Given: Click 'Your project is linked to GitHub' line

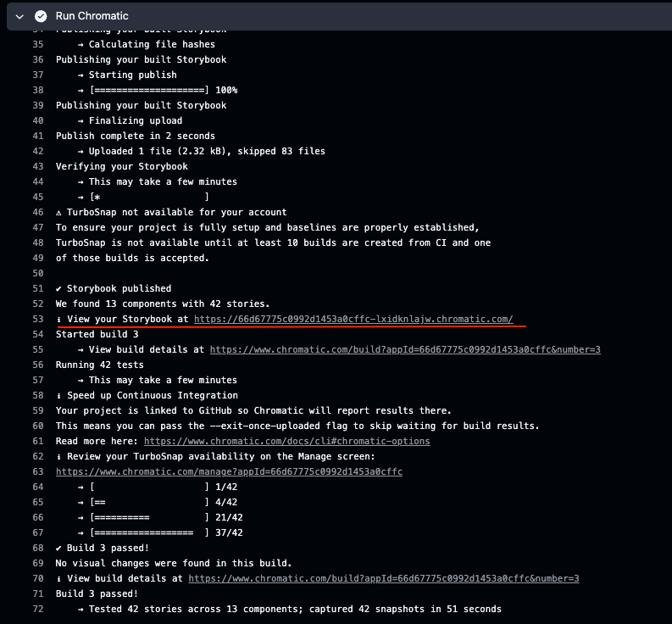Looking at the screenshot, I should 253,411.
